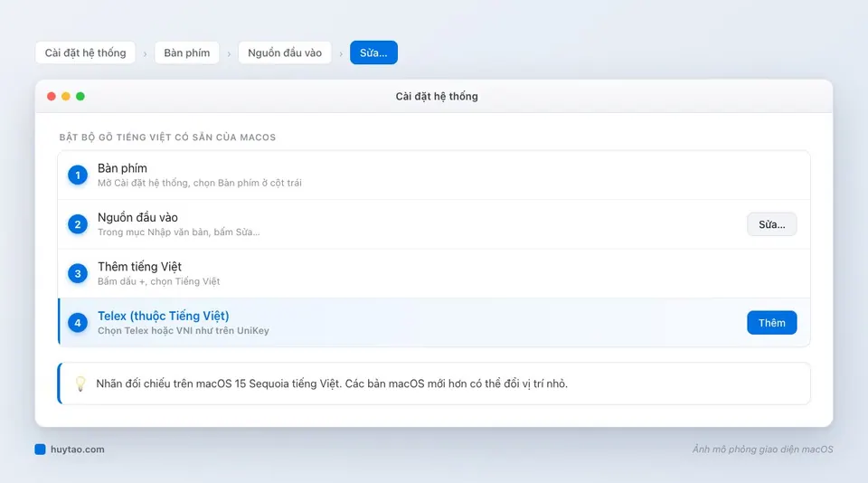868x483 pixels.
Task: Select the Thêm tiếng Việt row title
Action: pyautogui.click(x=139, y=267)
